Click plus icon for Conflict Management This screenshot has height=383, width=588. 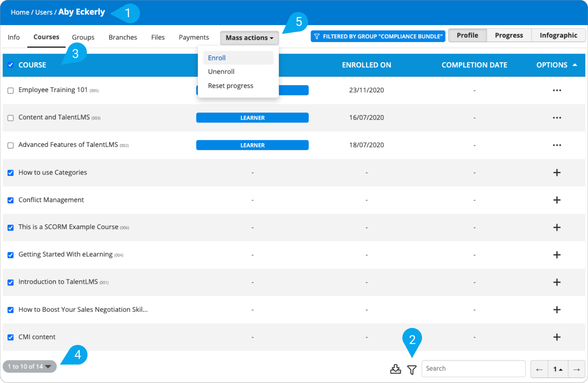(557, 200)
